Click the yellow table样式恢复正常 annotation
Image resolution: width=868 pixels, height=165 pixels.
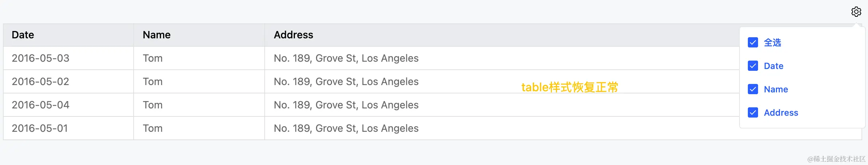click(x=570, y=87)
